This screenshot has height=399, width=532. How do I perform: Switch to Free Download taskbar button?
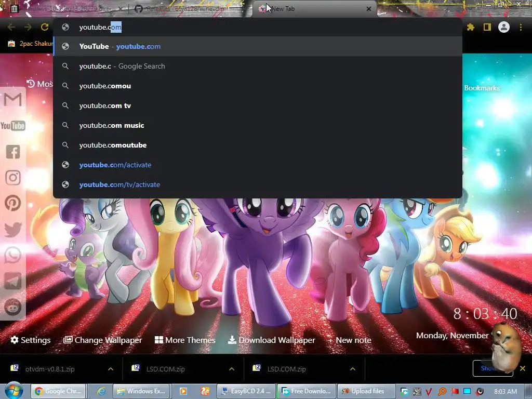click(x=307, y=391)
